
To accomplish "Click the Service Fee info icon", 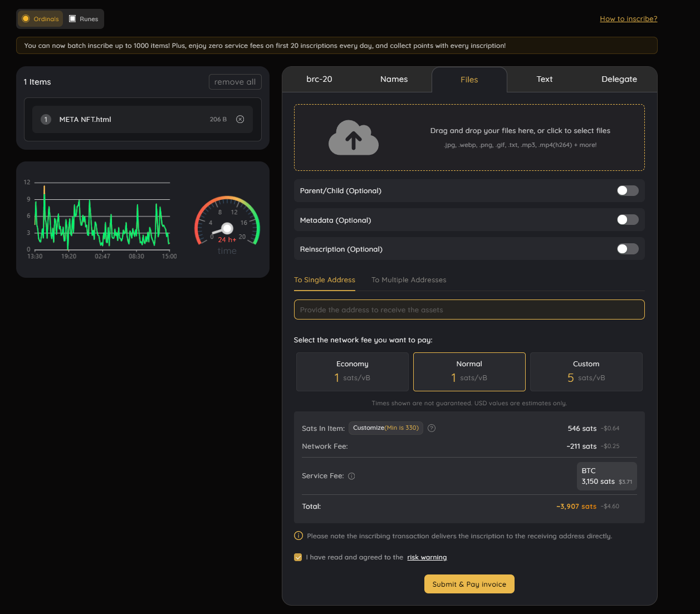I will 351,476.
